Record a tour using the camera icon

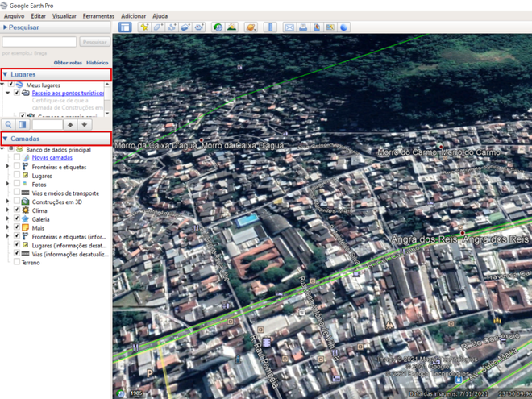(199, 27)
